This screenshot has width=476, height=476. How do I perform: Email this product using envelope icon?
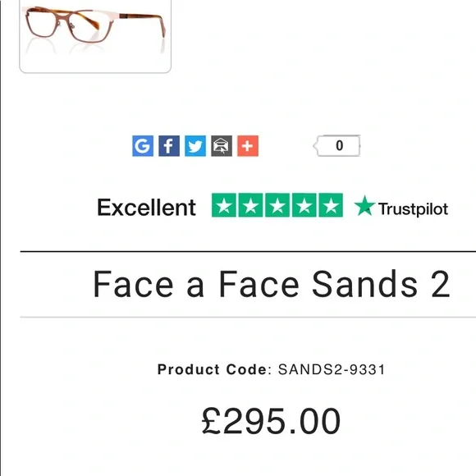[x=222, y=146]
